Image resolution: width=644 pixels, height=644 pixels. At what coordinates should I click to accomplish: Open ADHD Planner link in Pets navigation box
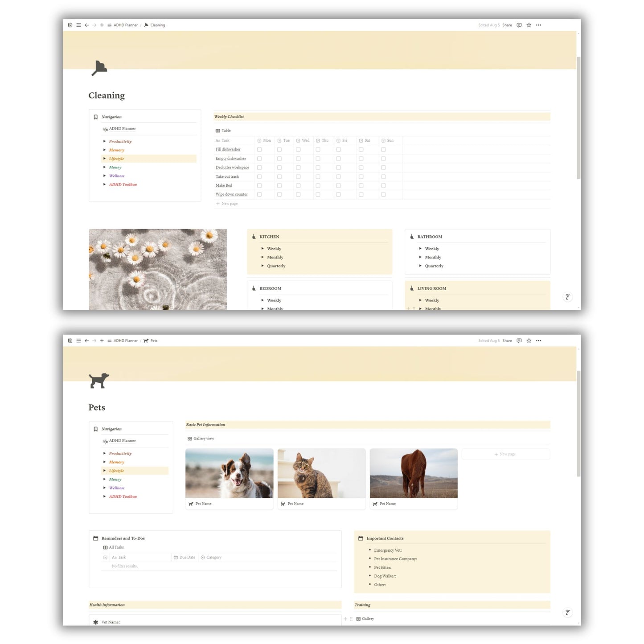point(122,441)
